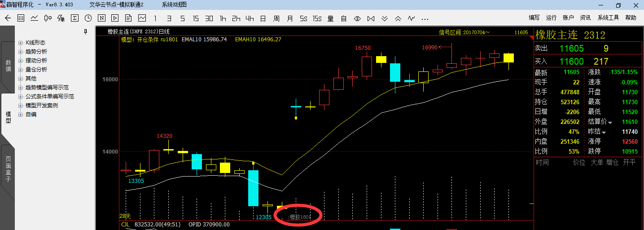Expand the 公式条件单编写示范 tree node
644x230 pixels.
(x=21, y=97)
